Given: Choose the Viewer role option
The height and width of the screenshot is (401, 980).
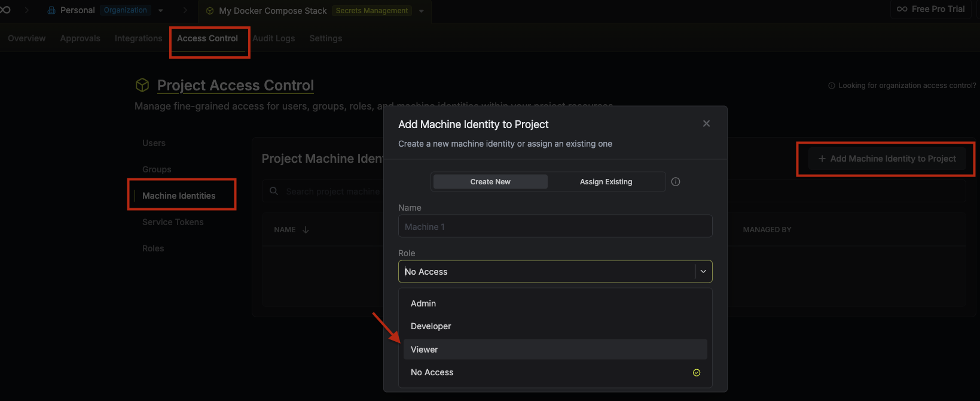Looking at the screenshot, I should click(x=555, y=350).
